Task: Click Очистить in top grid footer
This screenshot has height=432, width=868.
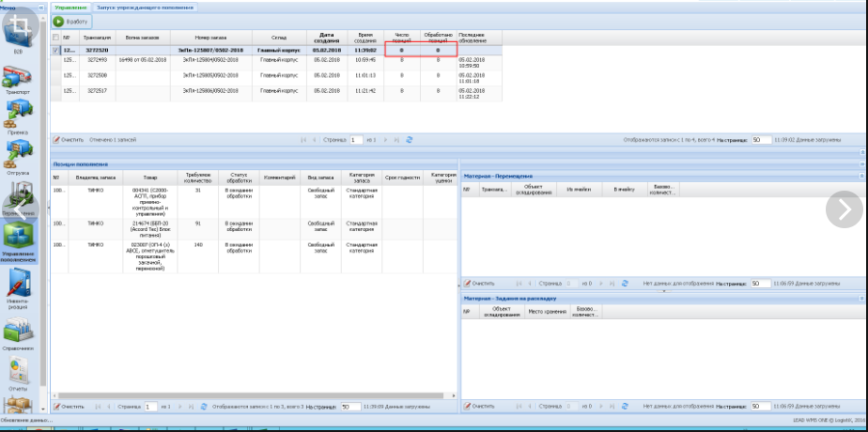Action: click(x=68, y=139)
